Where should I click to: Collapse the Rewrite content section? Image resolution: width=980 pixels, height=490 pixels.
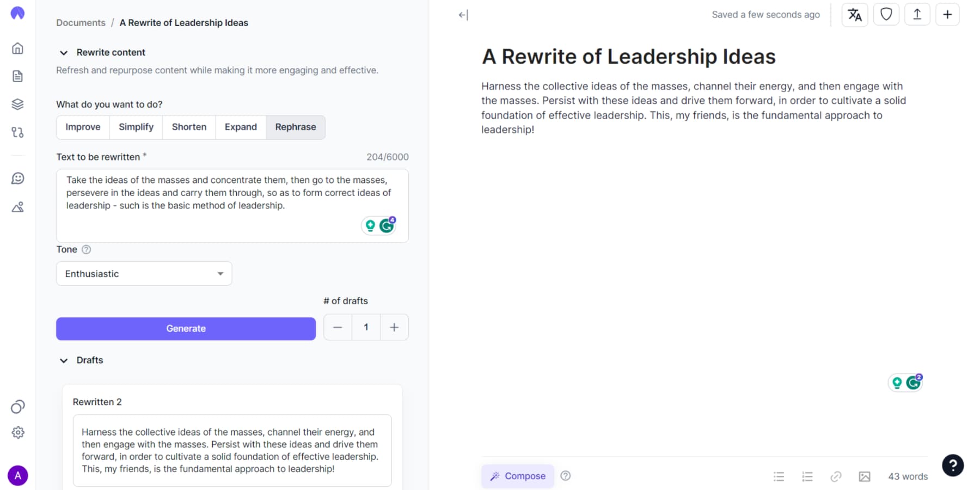coord(64,52)
